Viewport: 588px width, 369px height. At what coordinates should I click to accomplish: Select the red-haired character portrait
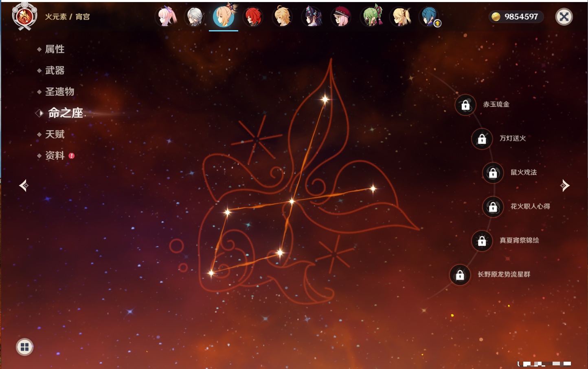click(253, 17)
